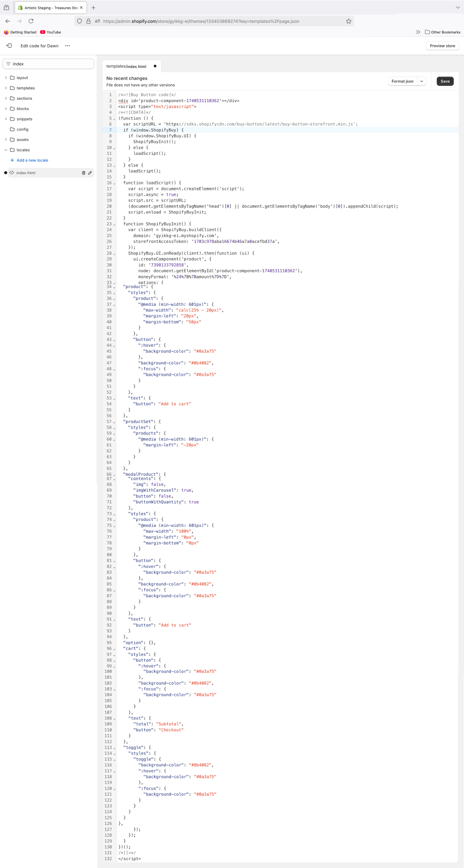Open the dropdown arrow next to Format json
The image size is (464, 868).
[421, 81]
